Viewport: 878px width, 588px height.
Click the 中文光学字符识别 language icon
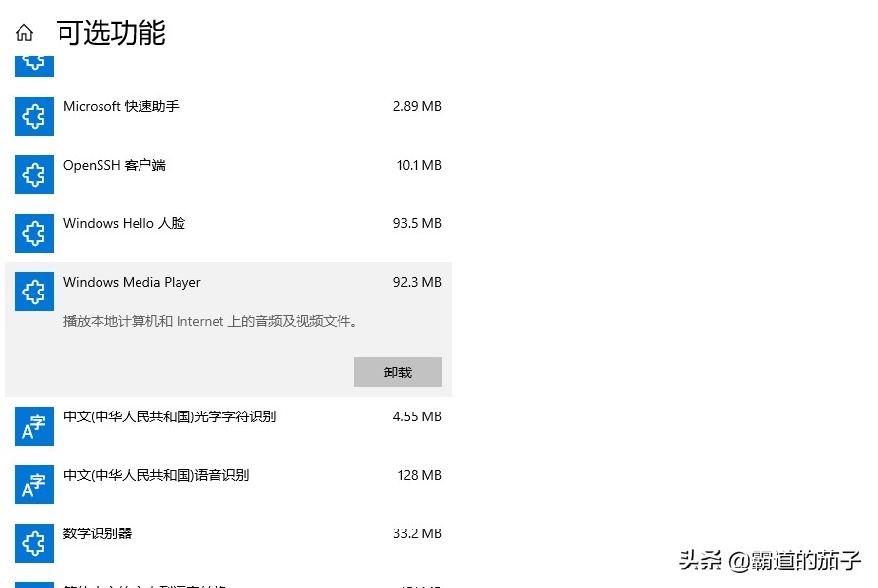[33, 426]
